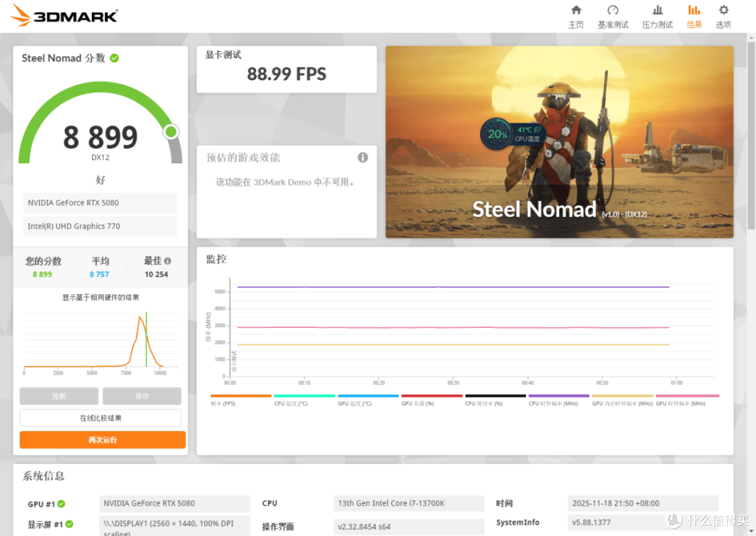The height and width of the screenshot is (536, 756).
Task: Toggle the GPU 温度 (°C) blue legend swatch
Action: (x=368, y=396)
